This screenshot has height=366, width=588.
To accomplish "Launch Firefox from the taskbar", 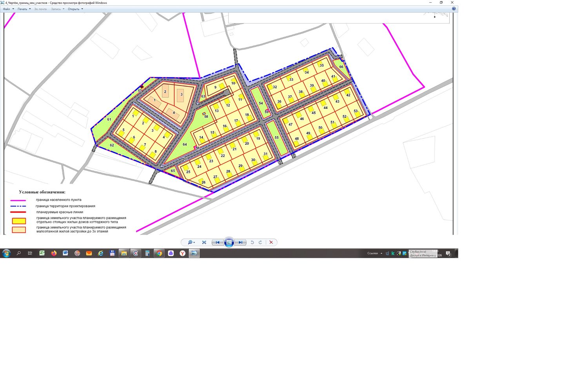I will [54, 253].
